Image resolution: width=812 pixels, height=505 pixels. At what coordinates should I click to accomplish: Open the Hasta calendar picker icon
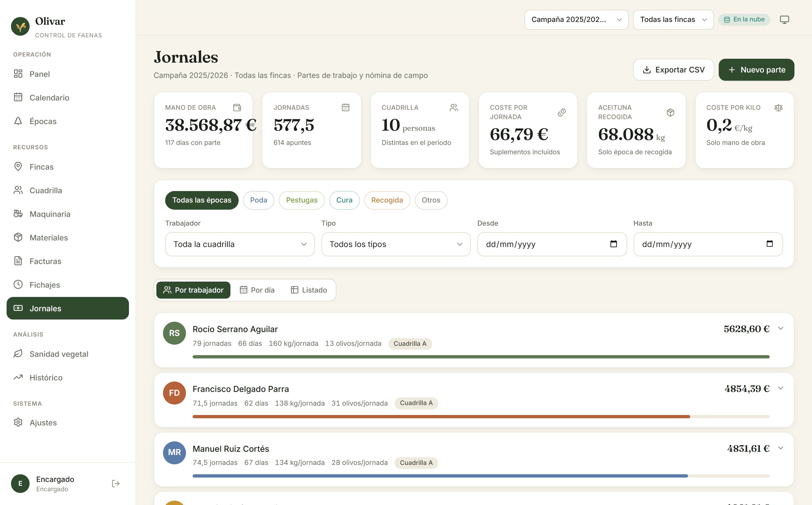tap(769, 244)
